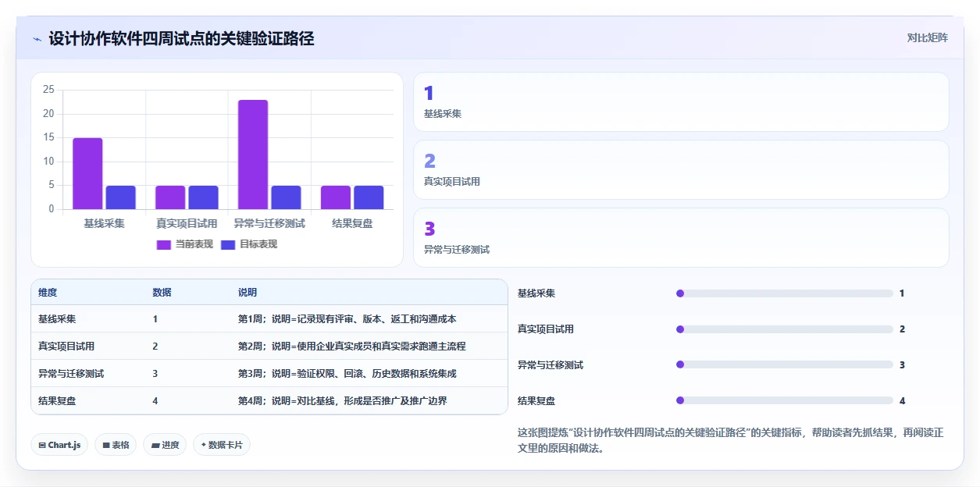Click the Chart.js tag chip

pos(59,445)
